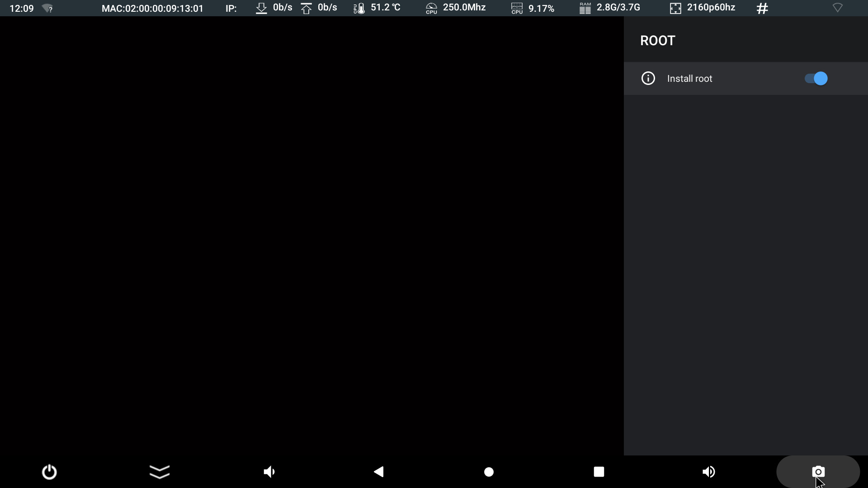
Task: Click the MAC address text
Action: tap(152, 8)
